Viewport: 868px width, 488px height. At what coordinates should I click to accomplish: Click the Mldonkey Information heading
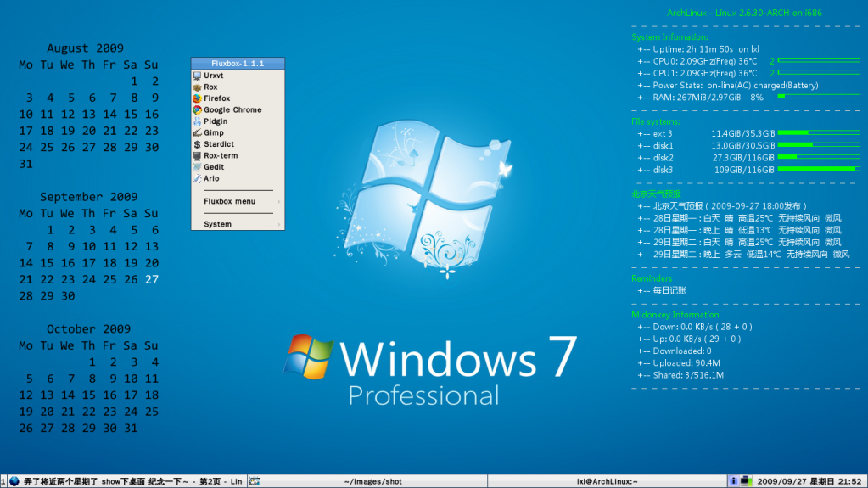pos(675,315)
